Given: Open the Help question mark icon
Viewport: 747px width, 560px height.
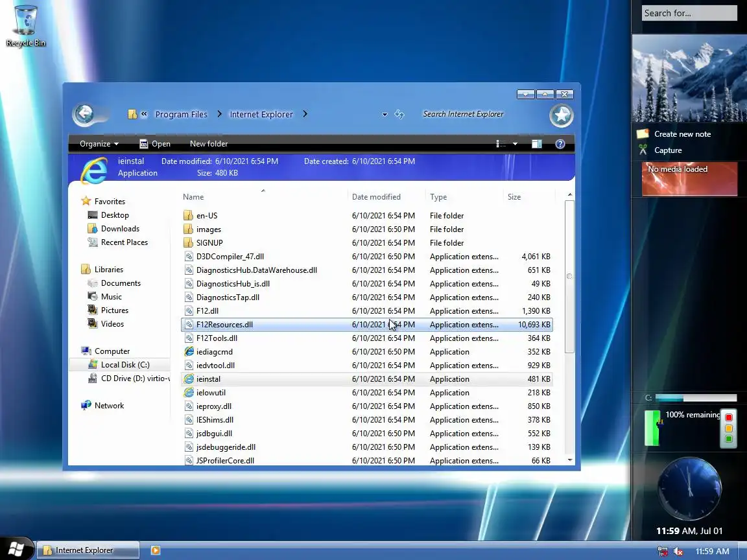Looking at the screenshot, I should coord(560,144).
